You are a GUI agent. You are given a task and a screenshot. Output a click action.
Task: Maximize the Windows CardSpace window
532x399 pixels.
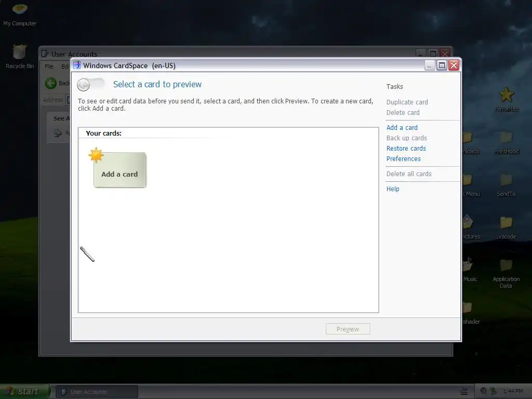click(x=442, y=65)
